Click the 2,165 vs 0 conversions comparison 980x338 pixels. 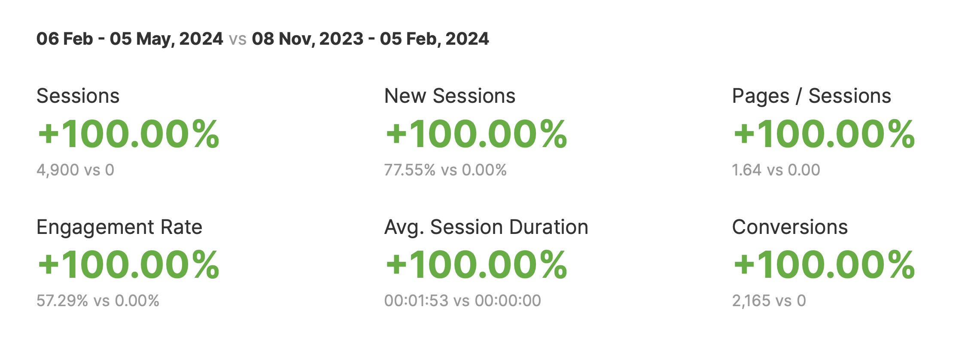pyautogui.click(x=769, y=301)
